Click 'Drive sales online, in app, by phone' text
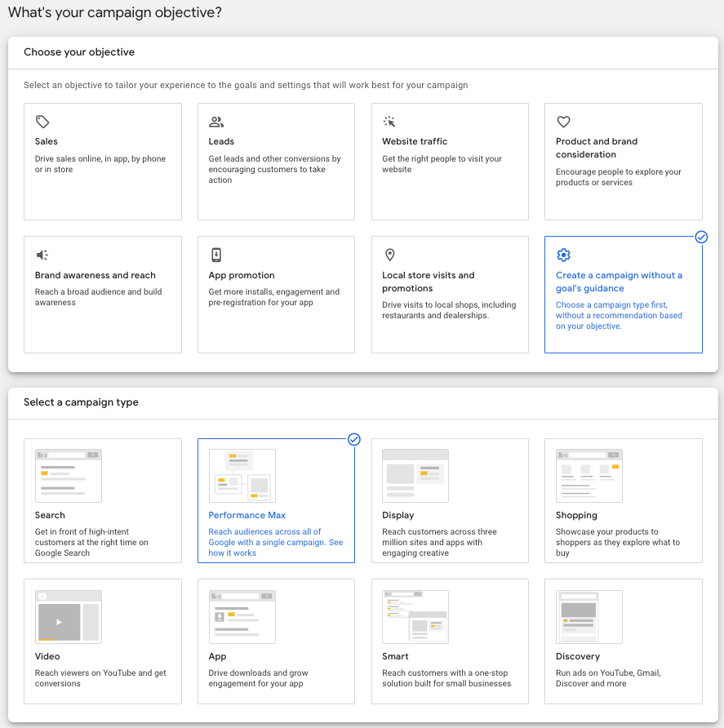 [100, 164]
